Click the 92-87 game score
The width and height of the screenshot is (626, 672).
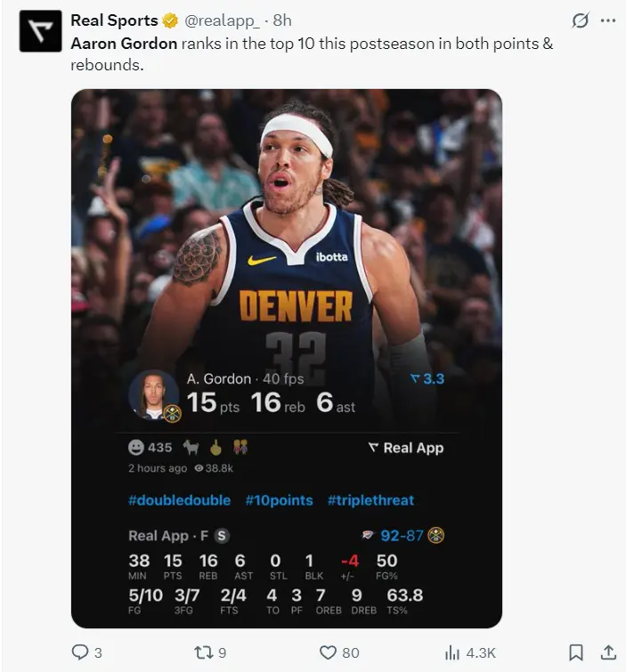point(402,535)
